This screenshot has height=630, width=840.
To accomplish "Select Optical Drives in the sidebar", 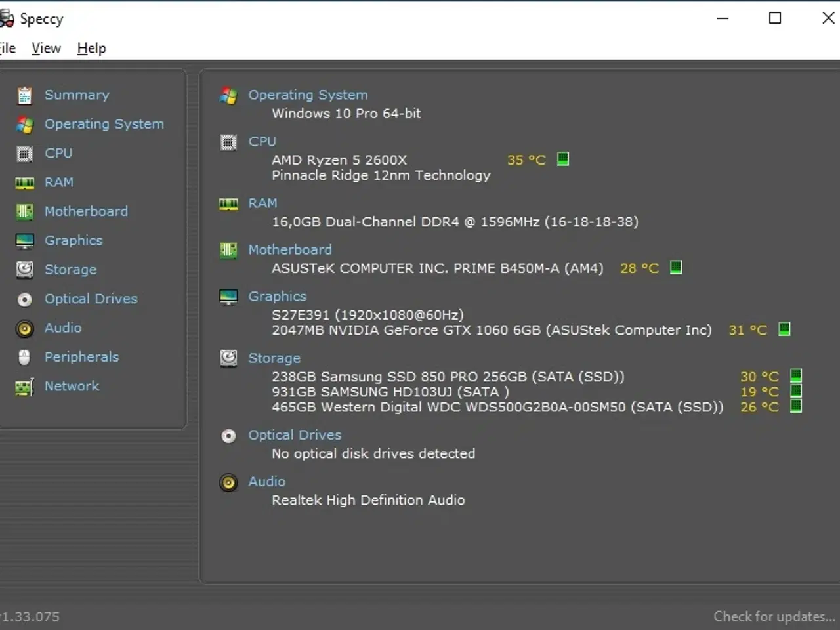I will (x=91, y=299).
